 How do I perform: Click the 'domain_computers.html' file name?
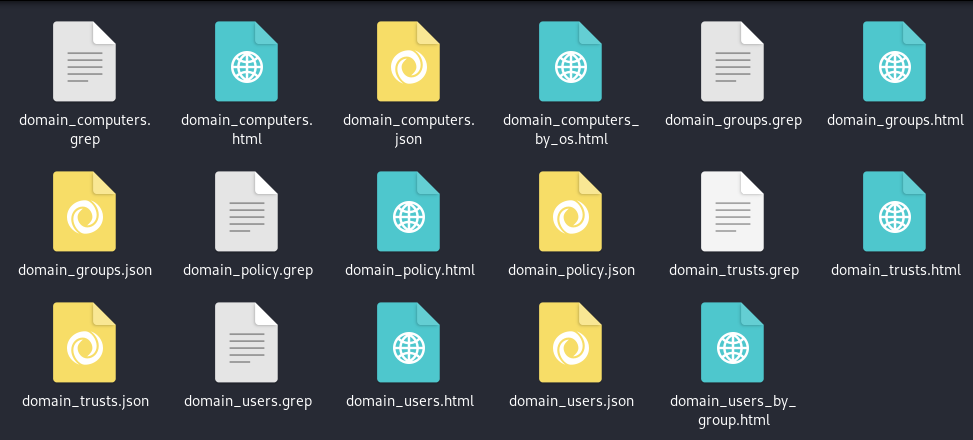[247, 130]
